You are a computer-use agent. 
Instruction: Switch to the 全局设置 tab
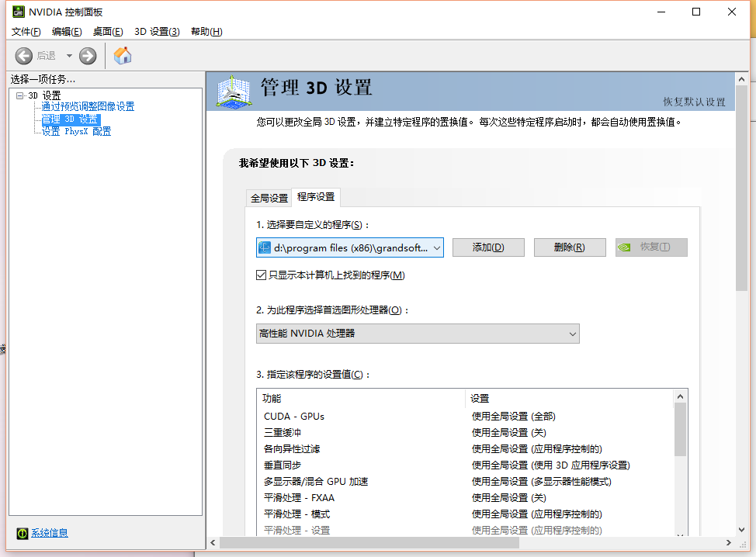[269, 198]
